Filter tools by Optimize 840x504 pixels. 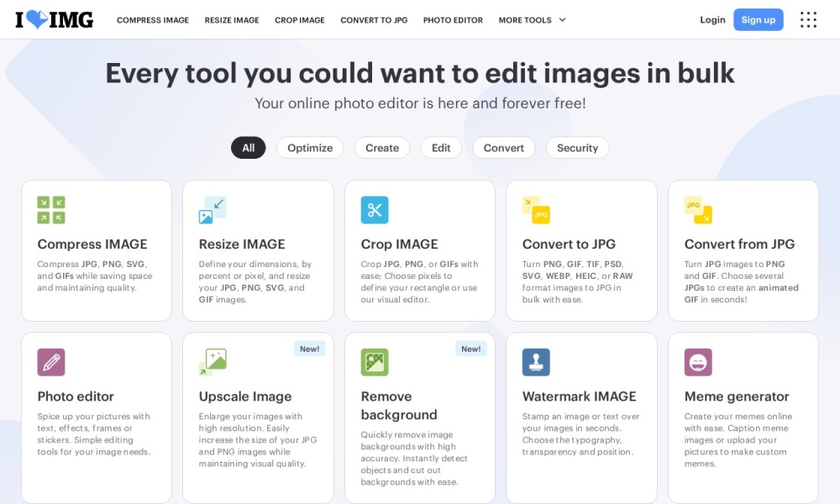310,148
